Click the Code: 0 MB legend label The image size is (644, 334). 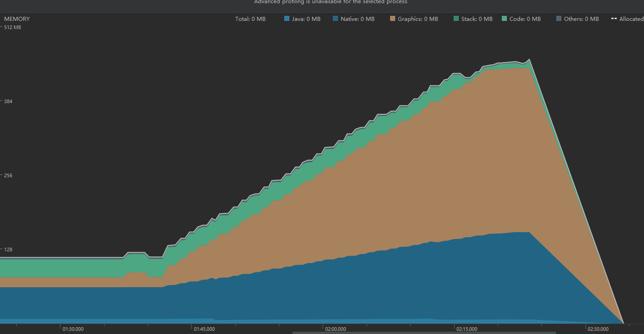click(525, 19)
